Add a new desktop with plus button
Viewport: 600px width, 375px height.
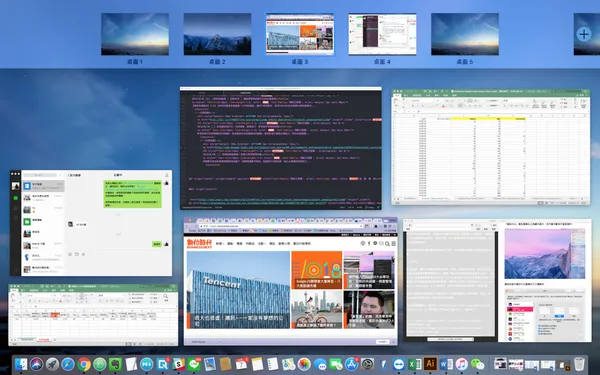pos(584,34)
